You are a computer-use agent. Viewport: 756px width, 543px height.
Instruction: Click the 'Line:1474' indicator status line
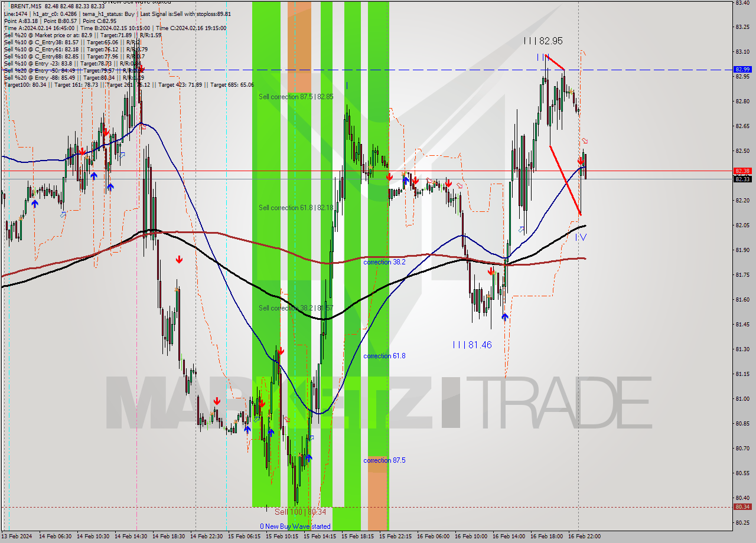[117, 14]
